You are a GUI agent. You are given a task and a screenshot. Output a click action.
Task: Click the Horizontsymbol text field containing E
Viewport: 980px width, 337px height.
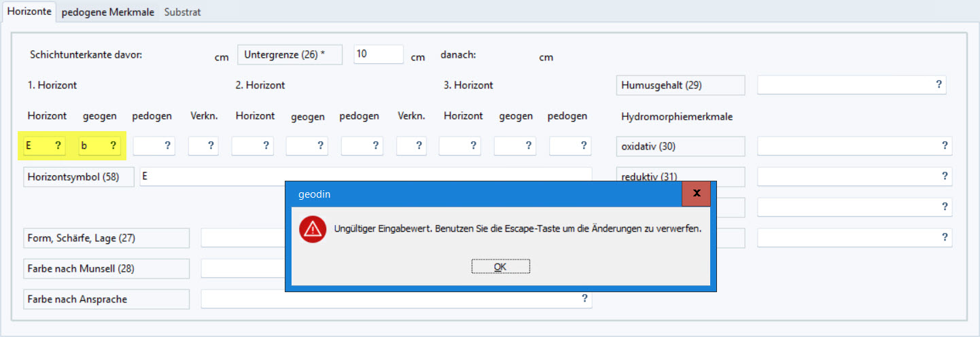tap(366, 175)
